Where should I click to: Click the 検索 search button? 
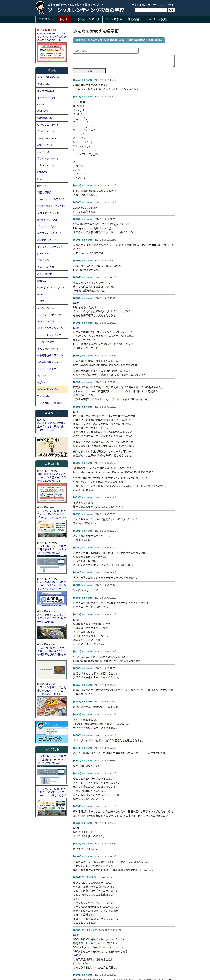point(171,10)
